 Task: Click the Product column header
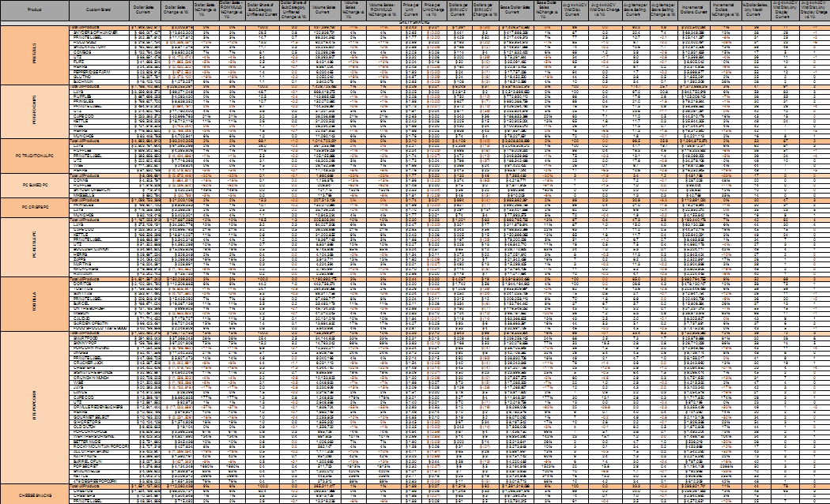[33, 10]
